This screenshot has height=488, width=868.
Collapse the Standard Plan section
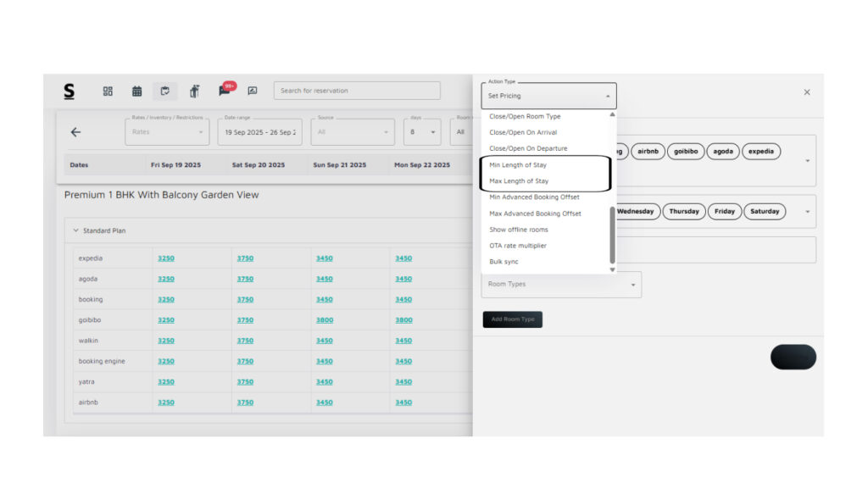[x=75, y=230]
